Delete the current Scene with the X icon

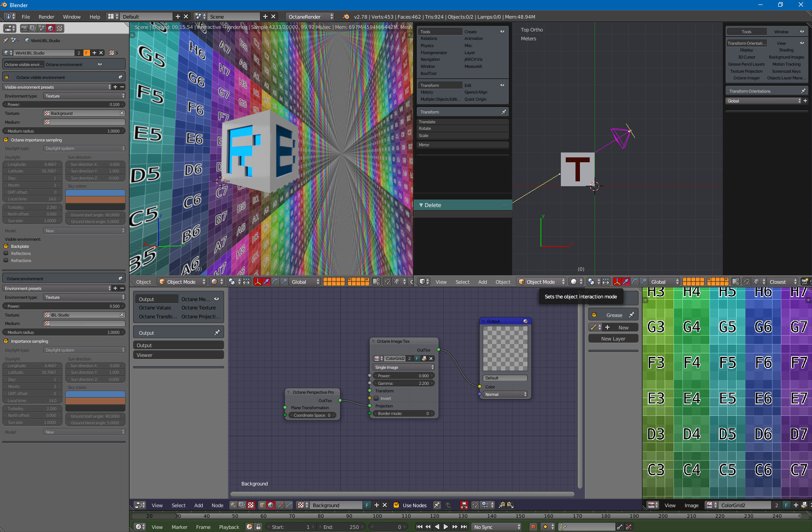[273, 17]
